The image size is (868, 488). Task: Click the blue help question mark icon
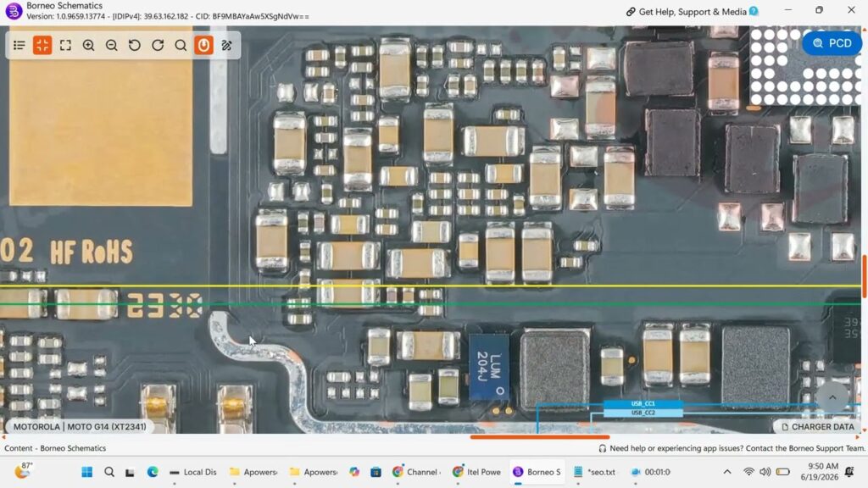754,11
